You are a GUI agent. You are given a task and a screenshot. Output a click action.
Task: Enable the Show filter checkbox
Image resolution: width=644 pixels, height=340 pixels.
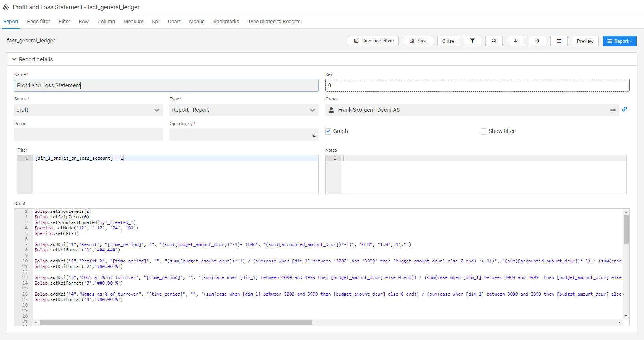(484, 131)
